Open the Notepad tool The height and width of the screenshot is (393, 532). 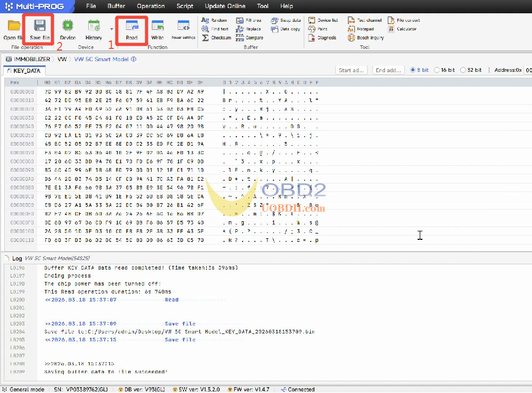coord(364,29)
